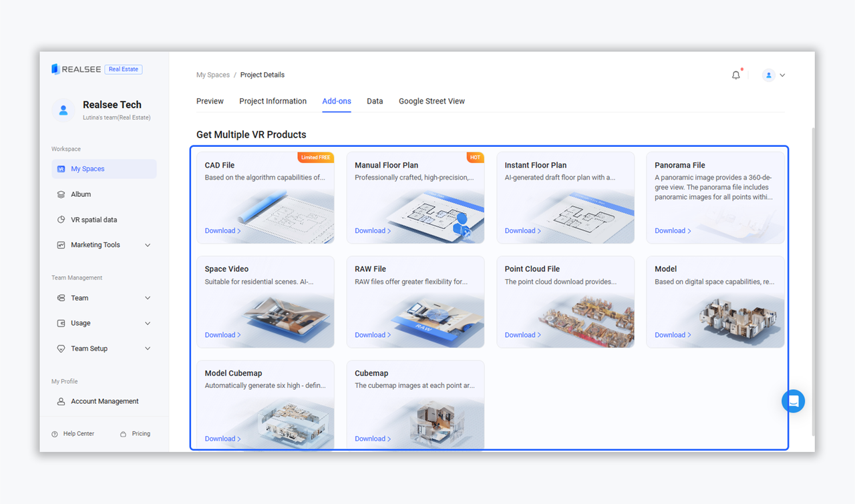Open the user avatar dropdown

coord(774,75)
